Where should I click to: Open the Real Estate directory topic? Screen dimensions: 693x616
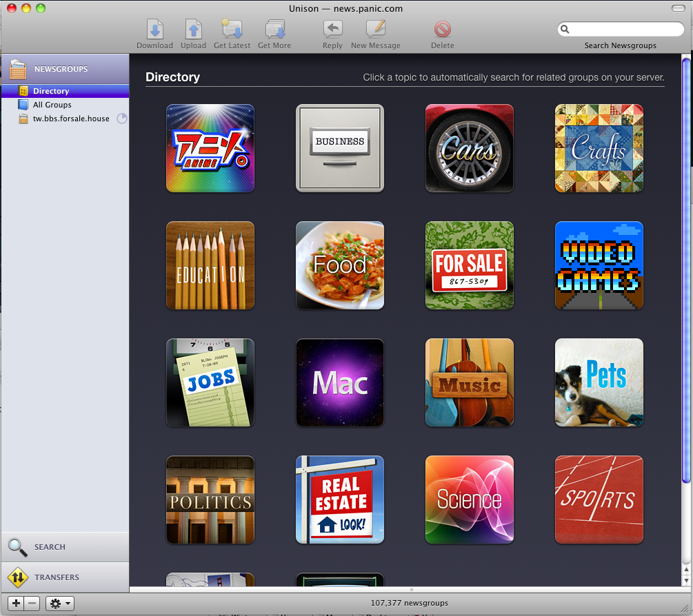(339, 500)
